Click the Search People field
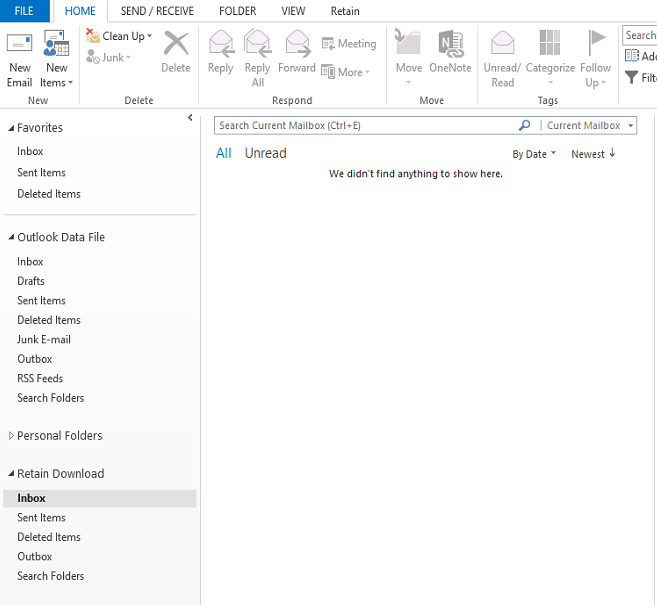 [639, 36]
